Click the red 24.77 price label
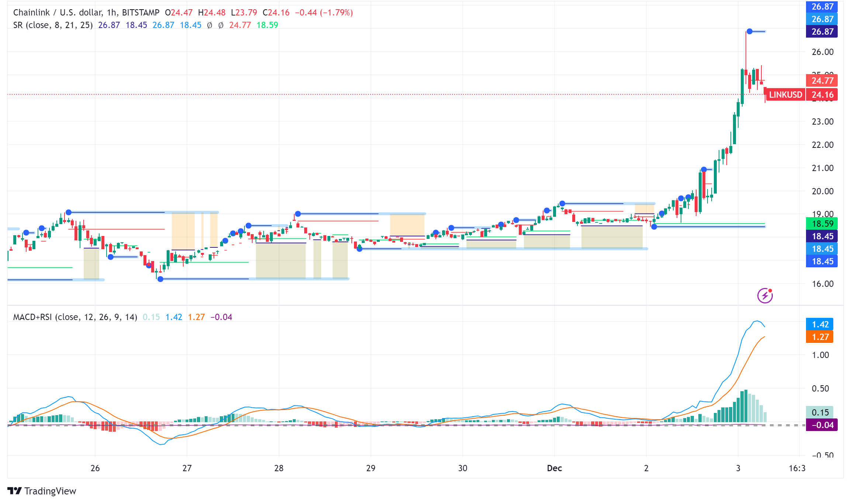Image resolution: width=851 pixels, height=504 pixels. point(822,80)
